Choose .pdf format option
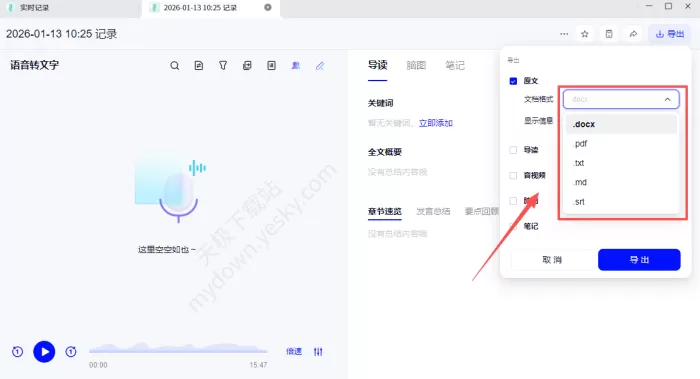The image size is (700, 379). [621, 144]
